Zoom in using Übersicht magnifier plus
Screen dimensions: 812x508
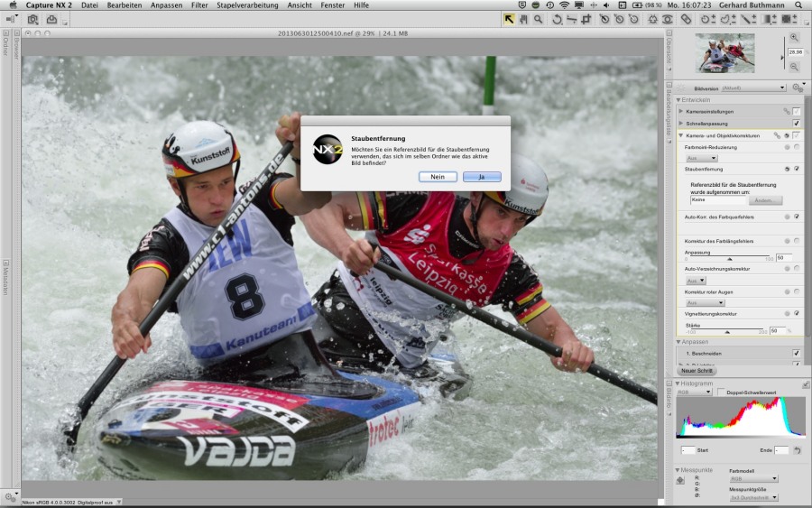pos(794,37)
